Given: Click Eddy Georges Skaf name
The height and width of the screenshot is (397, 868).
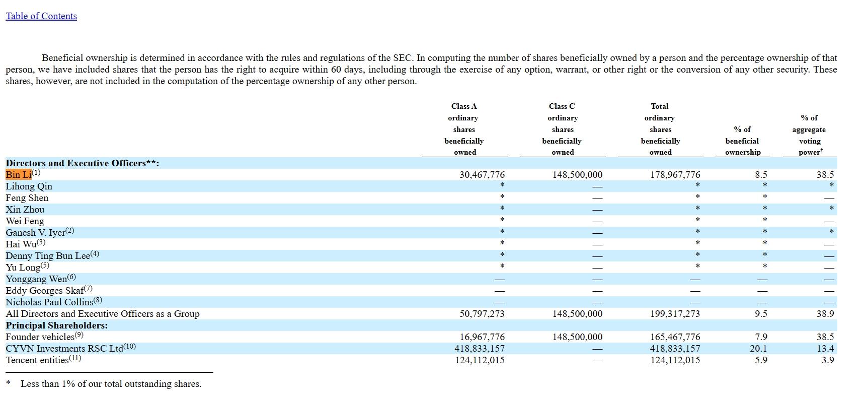Looking at the screenshot, I should click(x=44, y=291).
